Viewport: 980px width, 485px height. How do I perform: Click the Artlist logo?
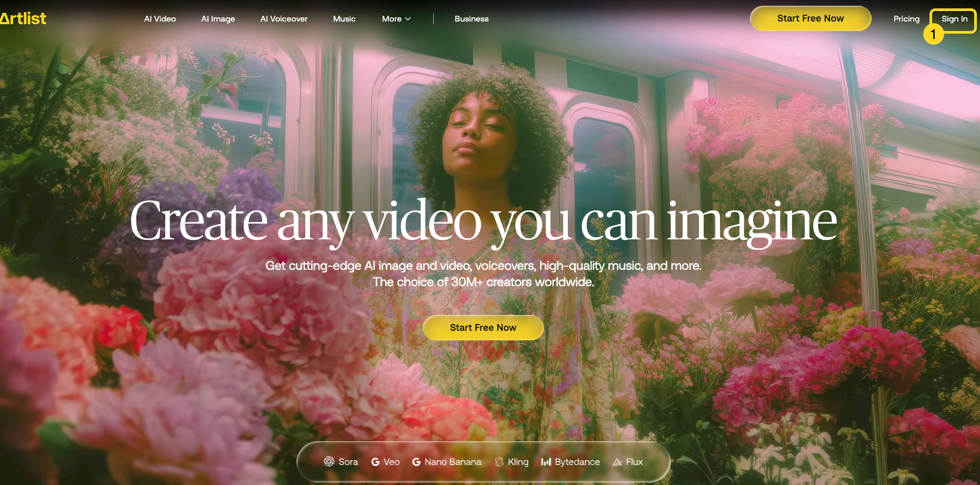pyautogui.click(x=23, y=18)
